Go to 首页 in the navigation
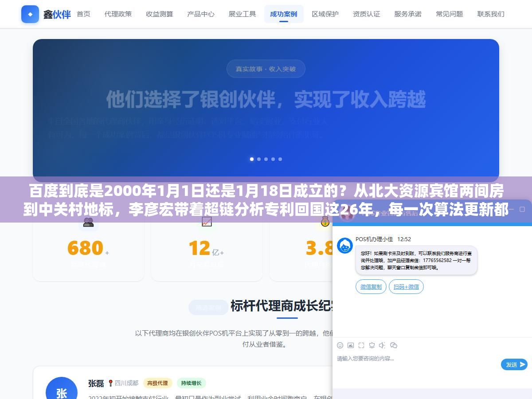This screenshot has width=532, height=399. (83, 14)
